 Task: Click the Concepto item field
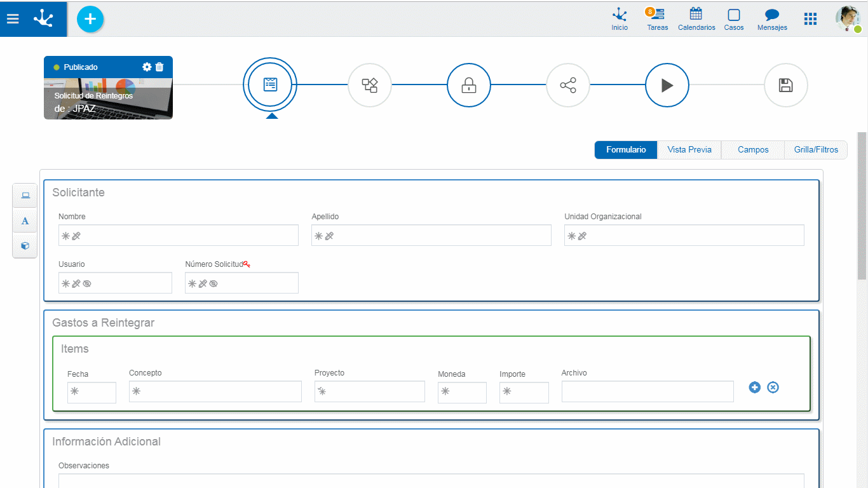(x=215, y=391)
